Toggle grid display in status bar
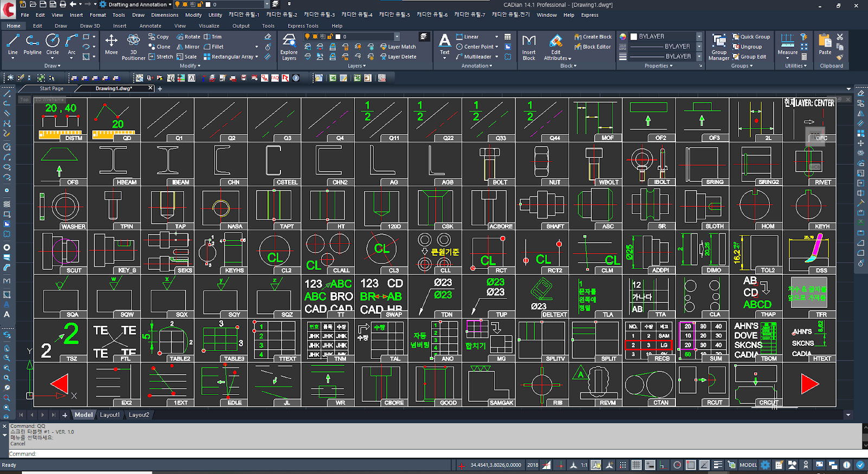Viewport: 868px width, 474px height. tap(636, 465)
